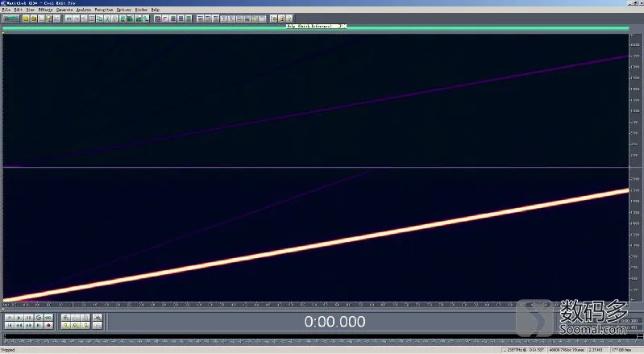Jump to beginning with Go to Start button
Viewport: 644px width, 354px height.
coord(9,325)
